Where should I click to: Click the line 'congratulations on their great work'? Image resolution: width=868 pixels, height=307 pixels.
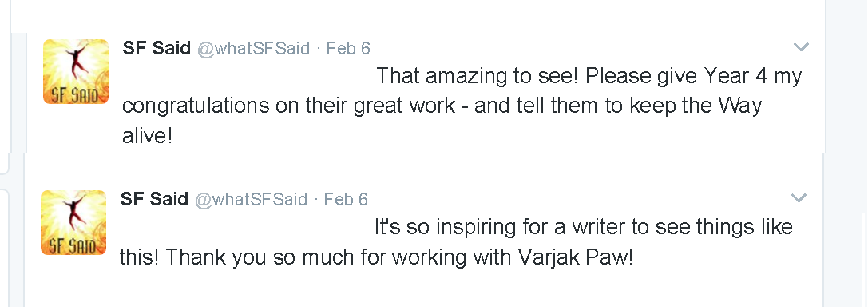[442, 106]
